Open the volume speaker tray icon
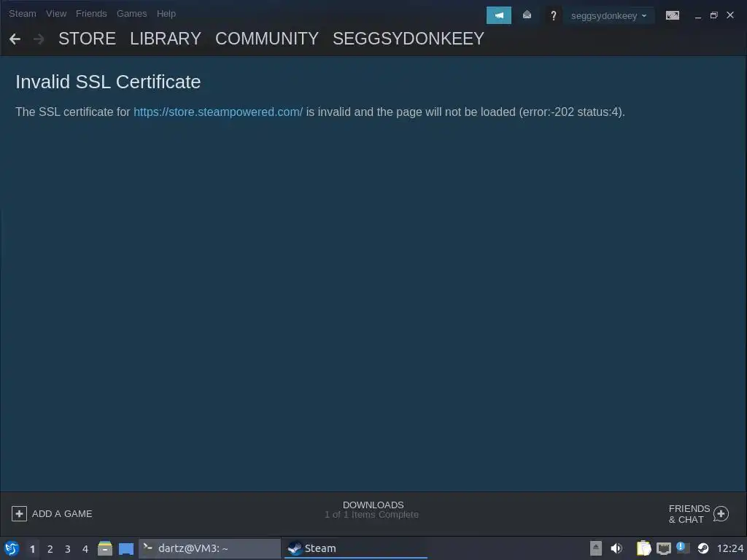The width and height of the screenshot is (747, 560). [616, 548]
